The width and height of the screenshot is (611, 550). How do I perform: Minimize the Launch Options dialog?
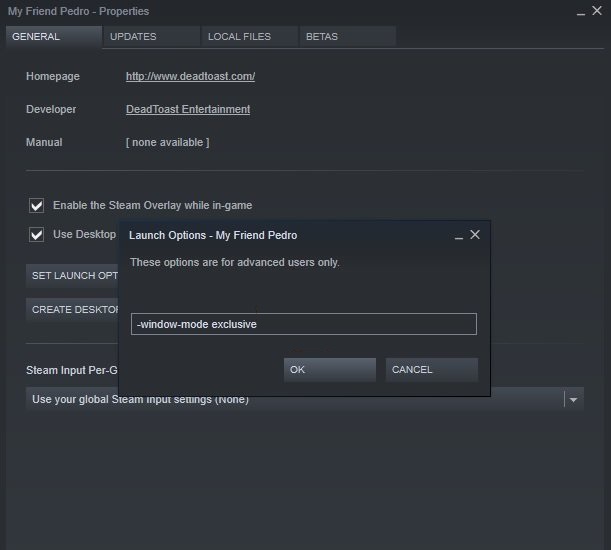(x=459, y=236)
